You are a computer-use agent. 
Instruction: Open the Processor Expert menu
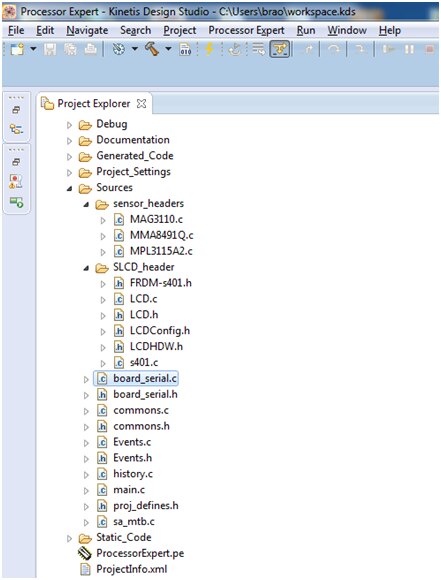click(246, 30)
